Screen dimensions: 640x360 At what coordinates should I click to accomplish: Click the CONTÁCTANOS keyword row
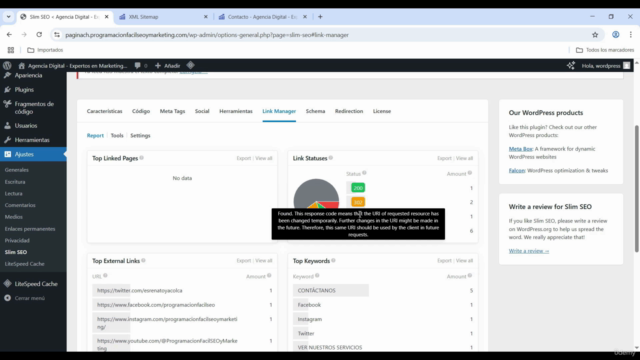pos(383,291)
